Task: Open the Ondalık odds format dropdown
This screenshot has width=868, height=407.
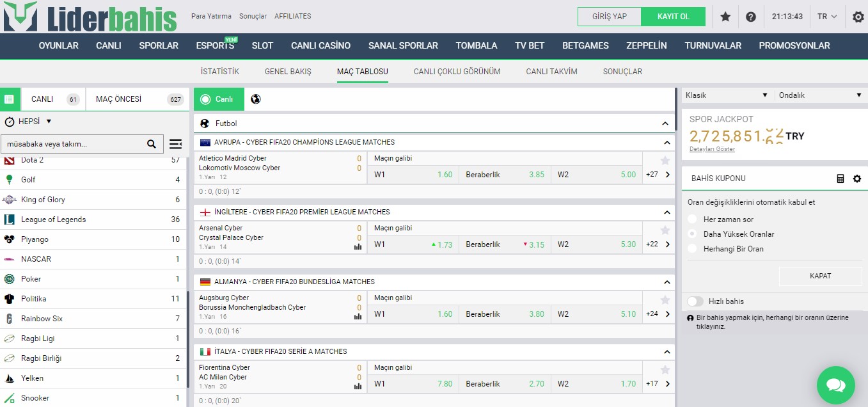Action: click(x=821, y=95)
